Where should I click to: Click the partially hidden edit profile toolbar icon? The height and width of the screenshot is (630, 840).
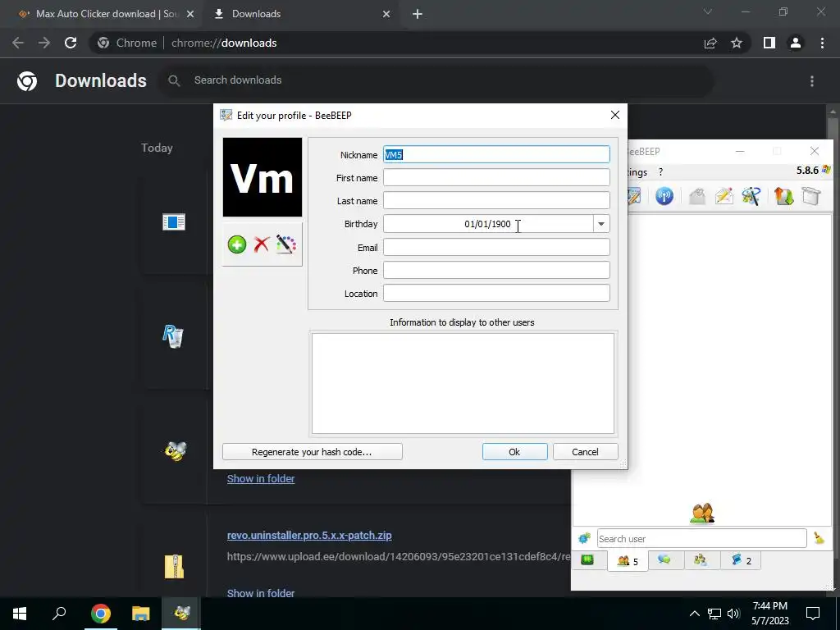click(x=634, y=196)
